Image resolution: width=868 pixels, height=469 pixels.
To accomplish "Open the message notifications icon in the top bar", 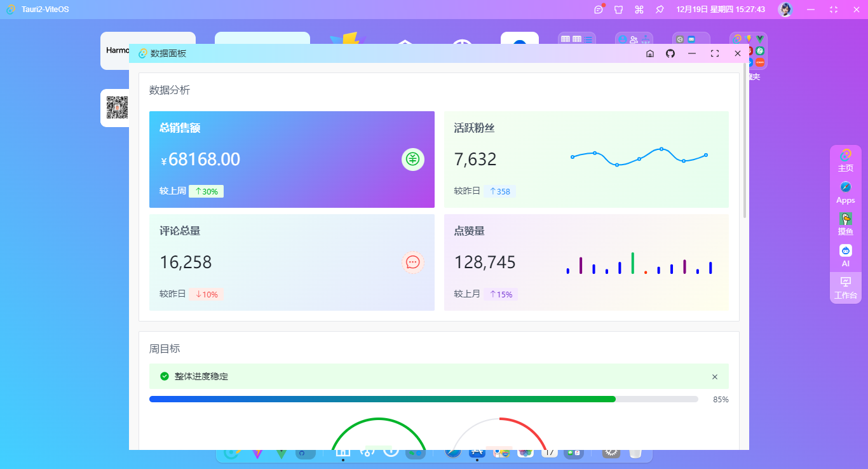I will coord(597,10).
